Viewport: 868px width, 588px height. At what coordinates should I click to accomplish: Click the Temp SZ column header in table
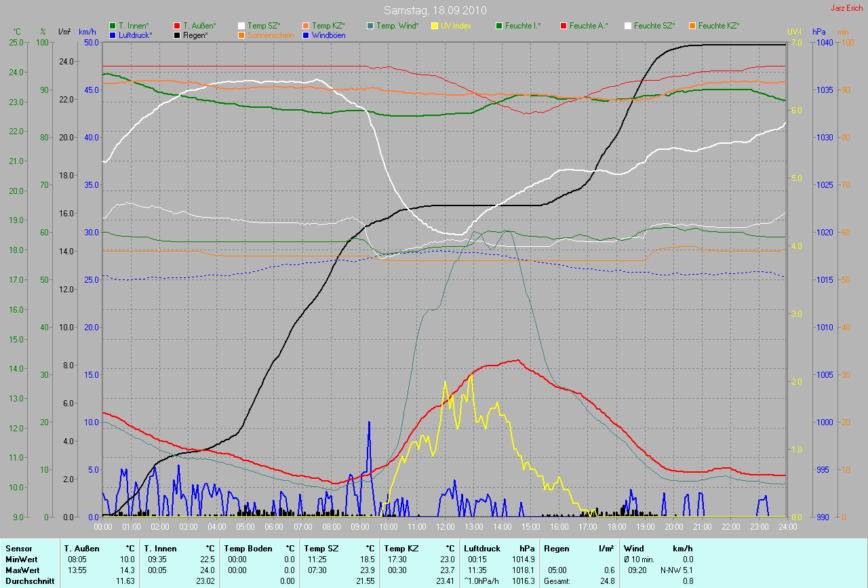click(x=321, y=548)
